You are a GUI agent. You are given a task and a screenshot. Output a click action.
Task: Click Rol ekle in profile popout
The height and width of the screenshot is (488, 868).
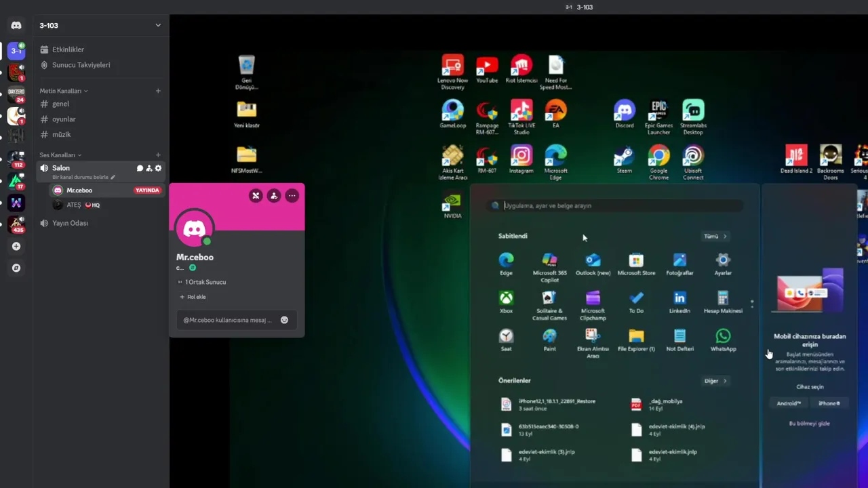pos(193,297)
